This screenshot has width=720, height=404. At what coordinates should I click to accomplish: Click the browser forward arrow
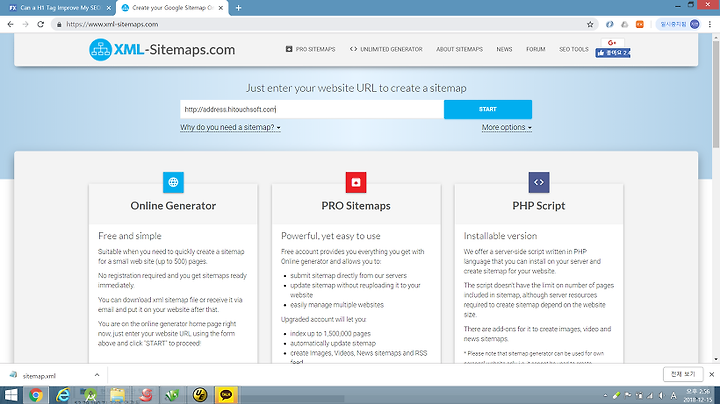25,24
